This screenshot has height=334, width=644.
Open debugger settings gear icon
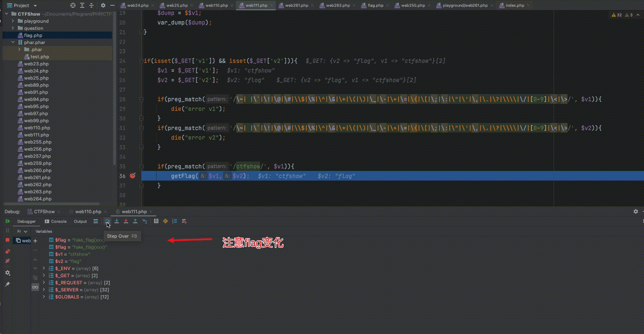[8, 273]
